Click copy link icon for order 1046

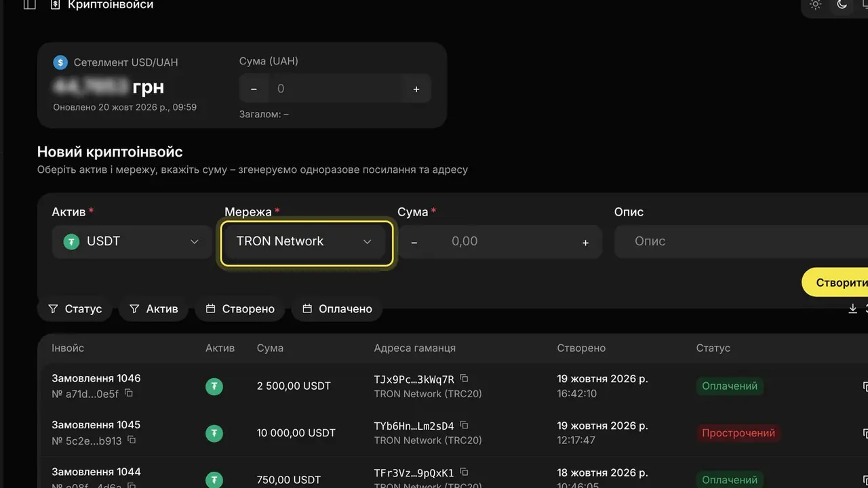pos(865,386)
